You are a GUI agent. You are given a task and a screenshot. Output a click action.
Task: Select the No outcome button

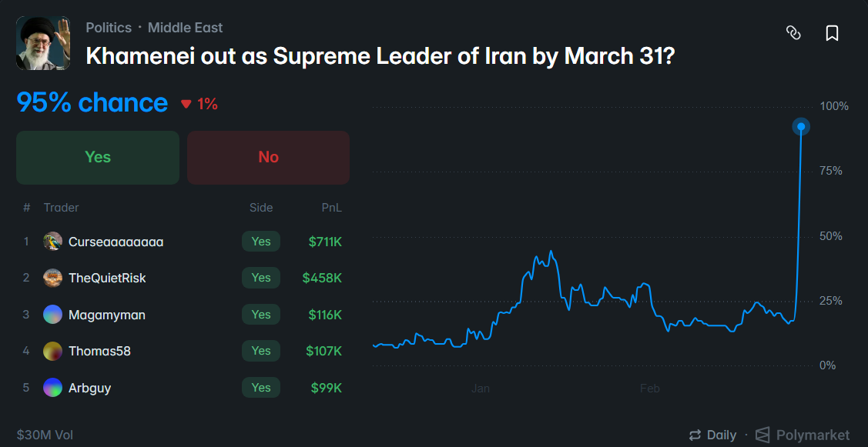click(269, 157)
